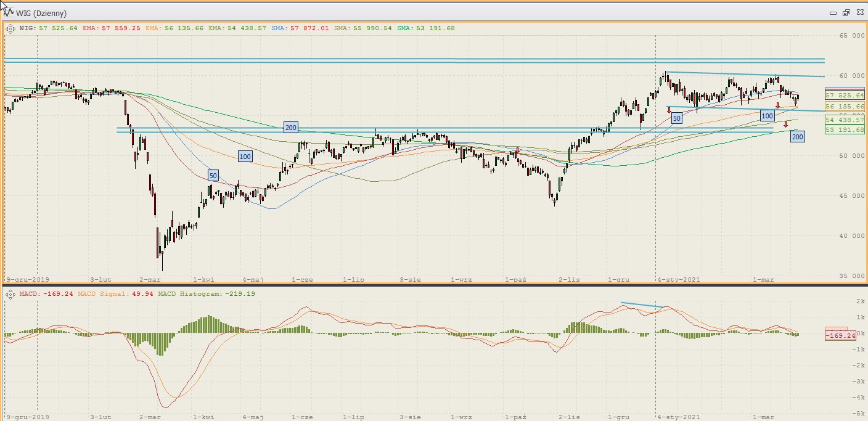The image size is (868, 421).
Task: Click the pan arrows icon in the MACD panel
Action: [x=10, y=294]
